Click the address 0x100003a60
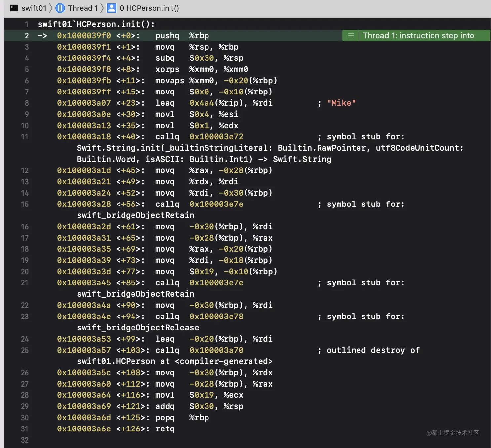The width and height of the screenshot is (491, 448). (84, 384)
